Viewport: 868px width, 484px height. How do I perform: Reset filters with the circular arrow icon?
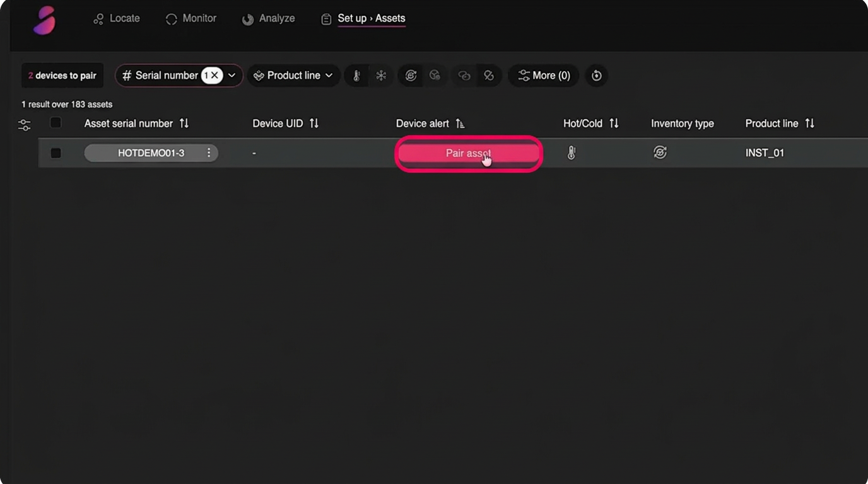click(596, 76)
